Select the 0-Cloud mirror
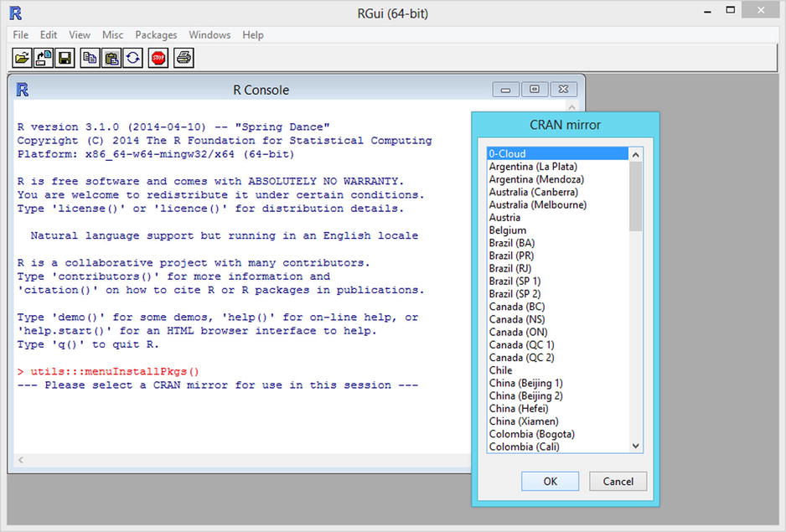 click(x=558, y=154)
